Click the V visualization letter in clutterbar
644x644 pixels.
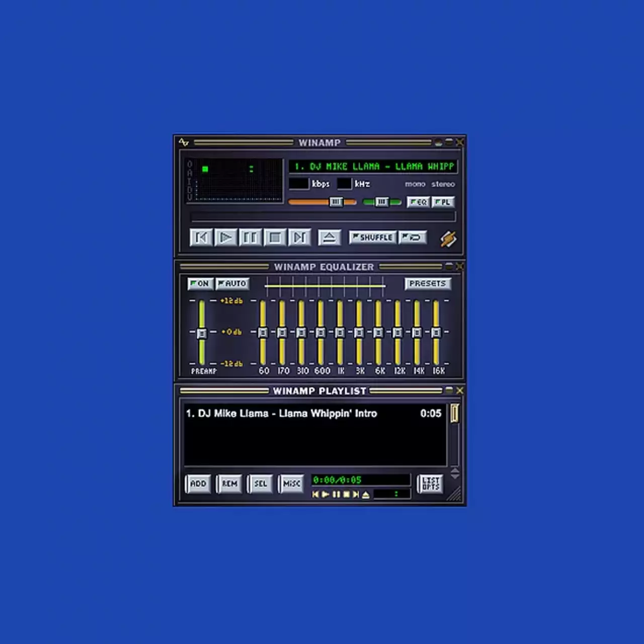click(x=190, y=197)
